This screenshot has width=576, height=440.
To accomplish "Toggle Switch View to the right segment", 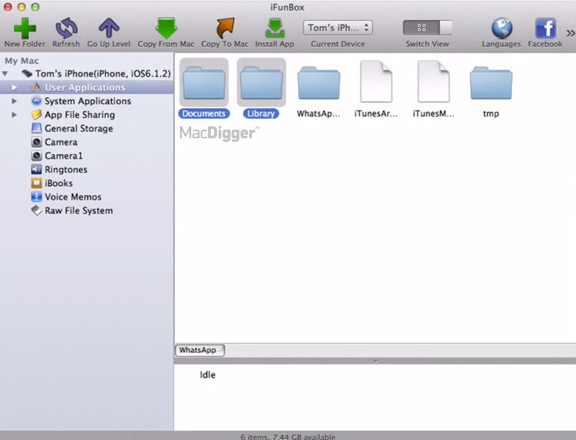I will point(446,28).
